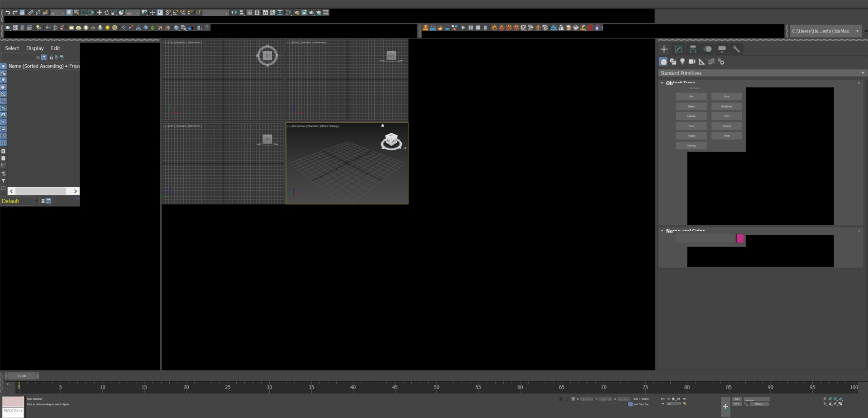The image size is (868, 418).
Task: Click the ViewCube in the Perspective viewport
Action: tap(391, 141)
